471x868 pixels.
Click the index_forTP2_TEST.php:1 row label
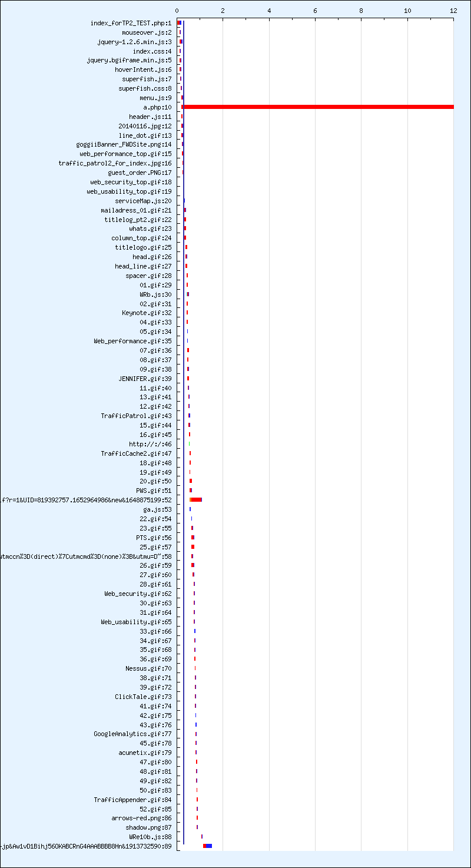(131, 23)
